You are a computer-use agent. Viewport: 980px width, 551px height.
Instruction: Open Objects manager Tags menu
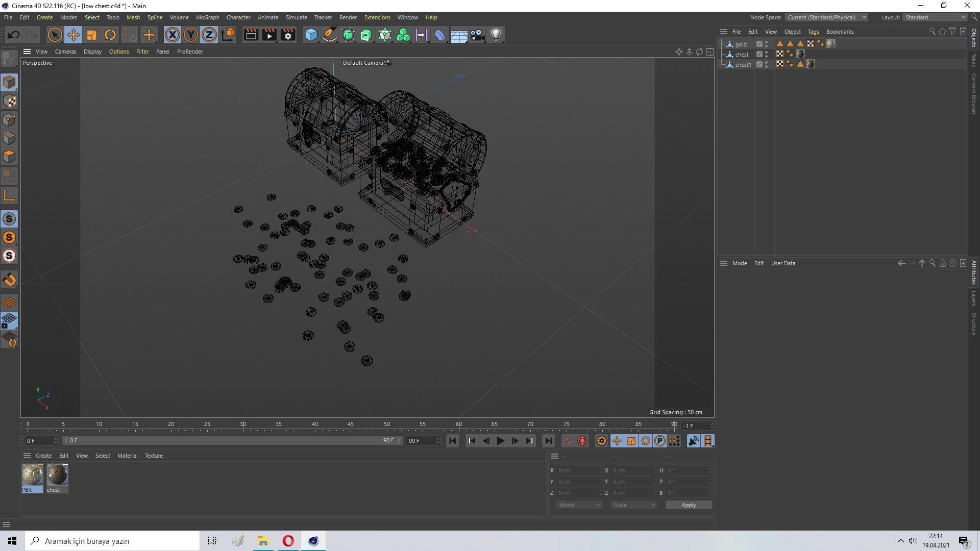[813, 32]
